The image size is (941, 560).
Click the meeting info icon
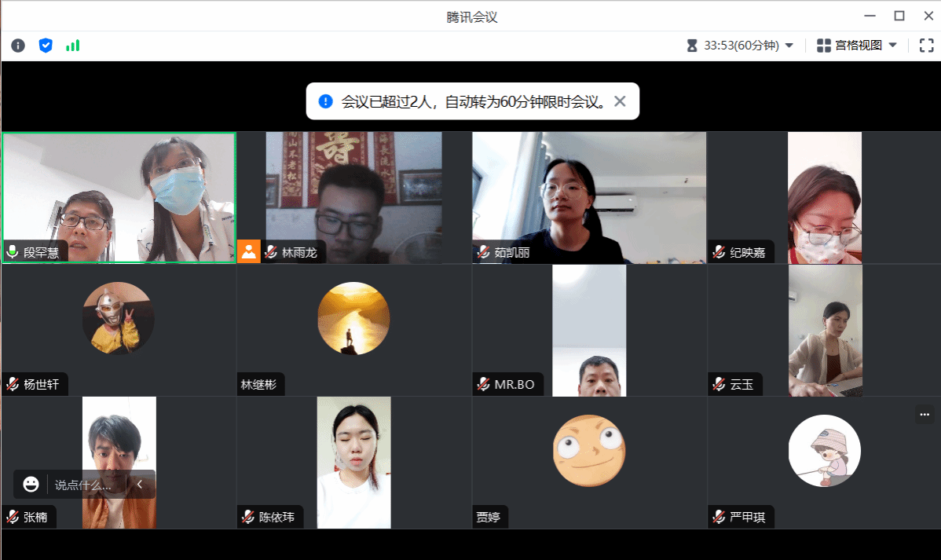(17, 46)
